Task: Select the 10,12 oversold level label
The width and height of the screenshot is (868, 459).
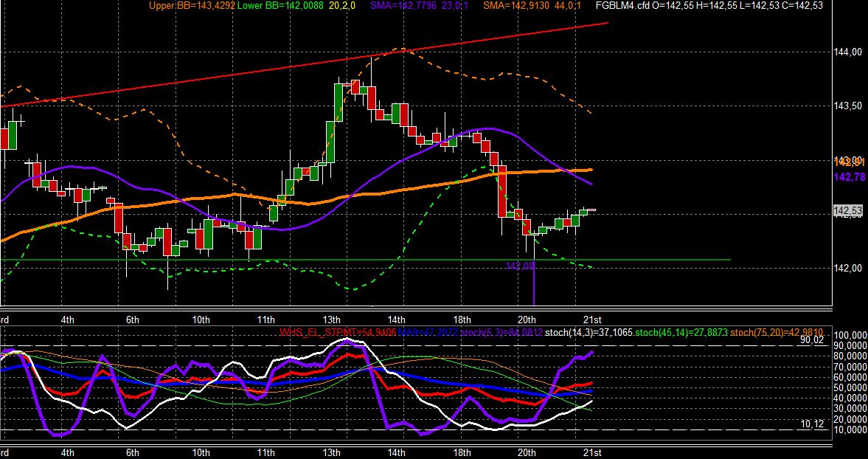Action: click(811, 424)
